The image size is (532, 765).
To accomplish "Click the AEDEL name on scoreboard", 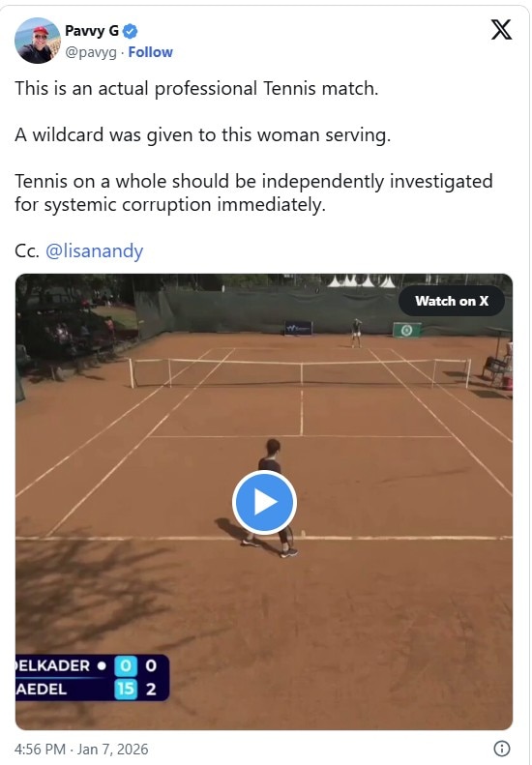I will (42, 690).
